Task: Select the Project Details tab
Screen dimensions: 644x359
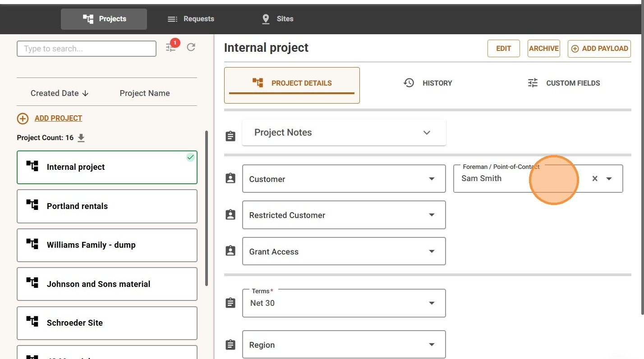Action: pyautogui.click(x=292, y=85)
